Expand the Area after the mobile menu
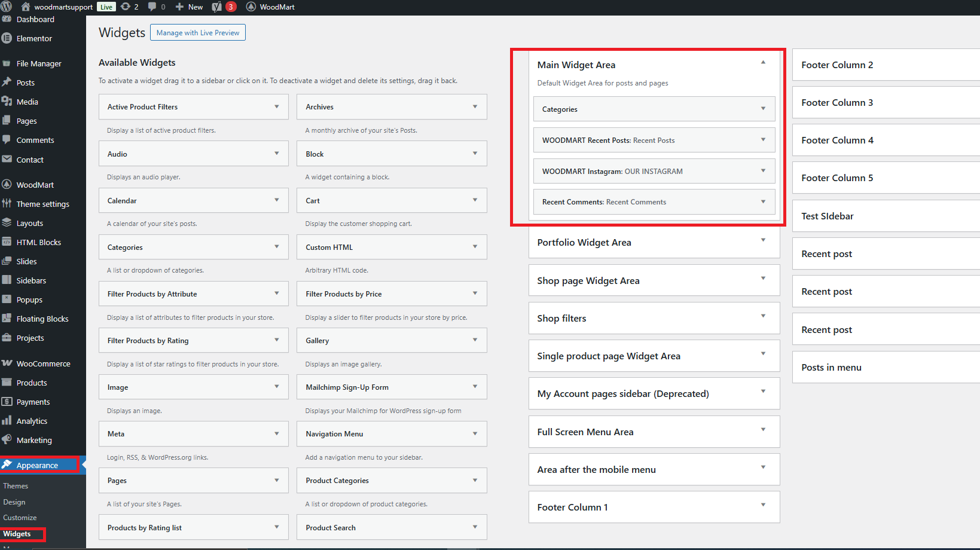 click(763, 467)
